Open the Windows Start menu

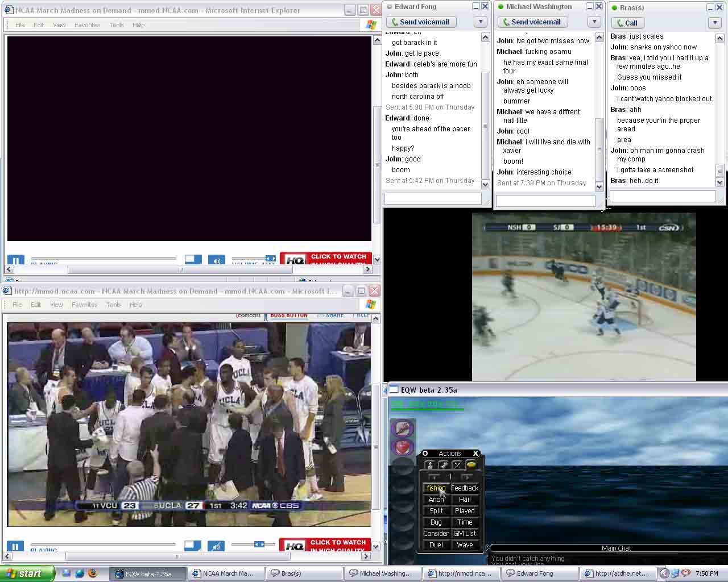(27, 573)
